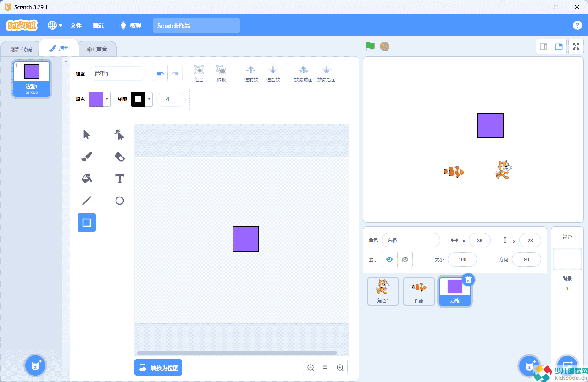
Task: Switch to the 代码 tab
Action: pos(22,49)
